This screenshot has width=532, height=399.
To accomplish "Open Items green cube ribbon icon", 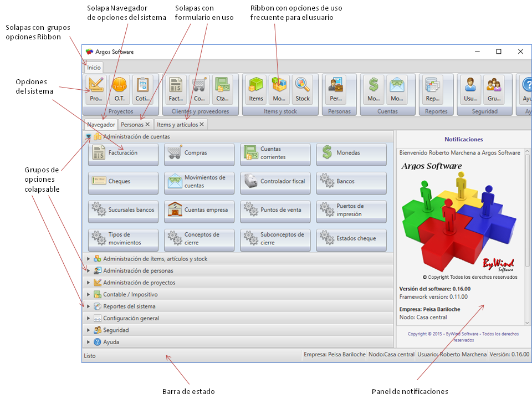I will coord(256,89).
